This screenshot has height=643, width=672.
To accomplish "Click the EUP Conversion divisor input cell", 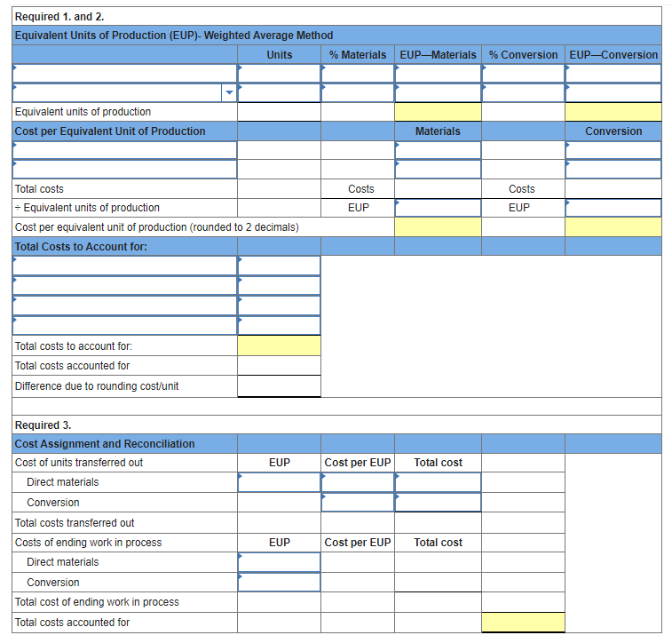I will click(613, 208).
